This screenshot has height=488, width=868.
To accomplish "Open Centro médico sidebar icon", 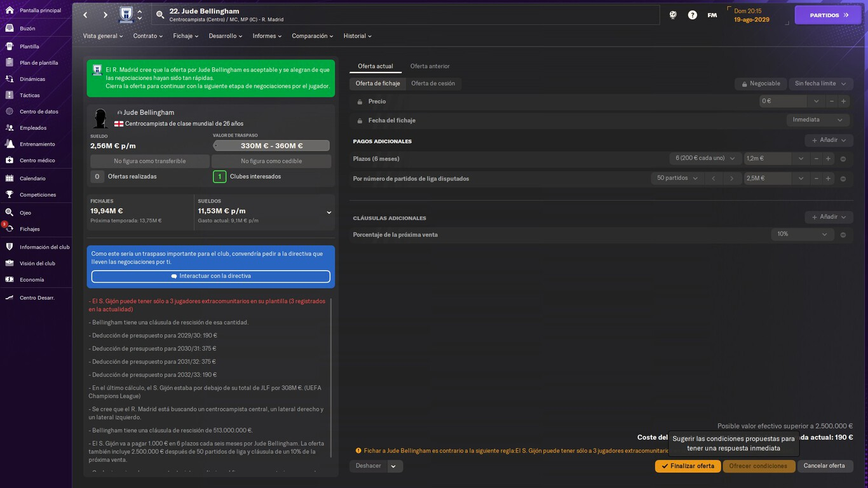I will pyautogui.click(x=10, y=160).
